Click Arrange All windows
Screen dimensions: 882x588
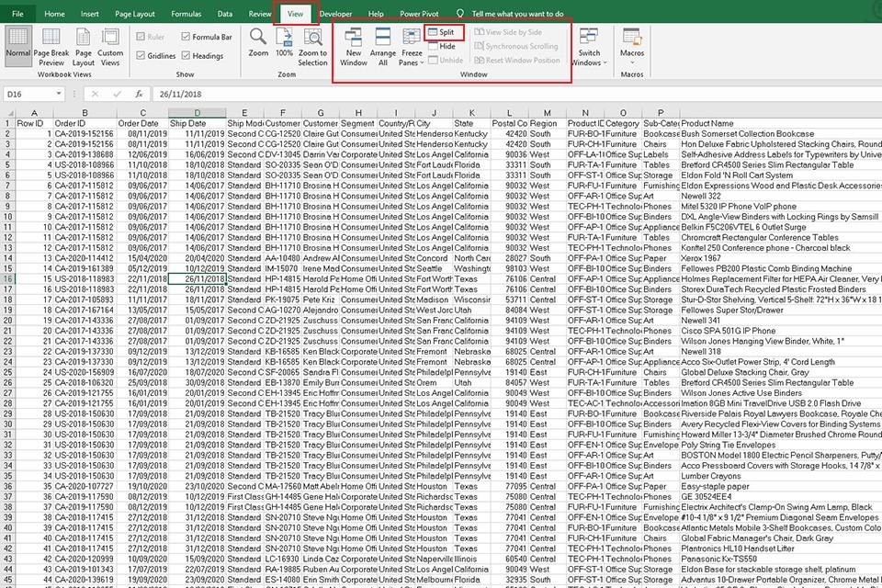(x=383, y=44)
